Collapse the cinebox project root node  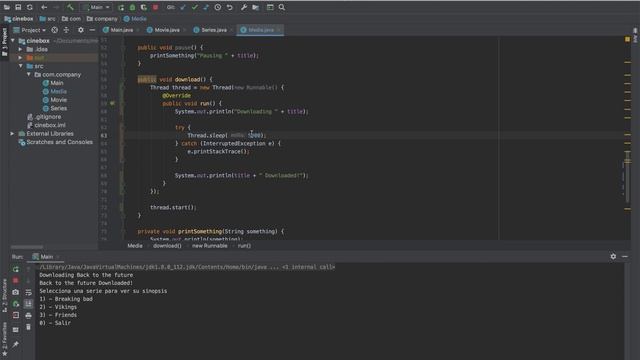[x=13, y=41]
